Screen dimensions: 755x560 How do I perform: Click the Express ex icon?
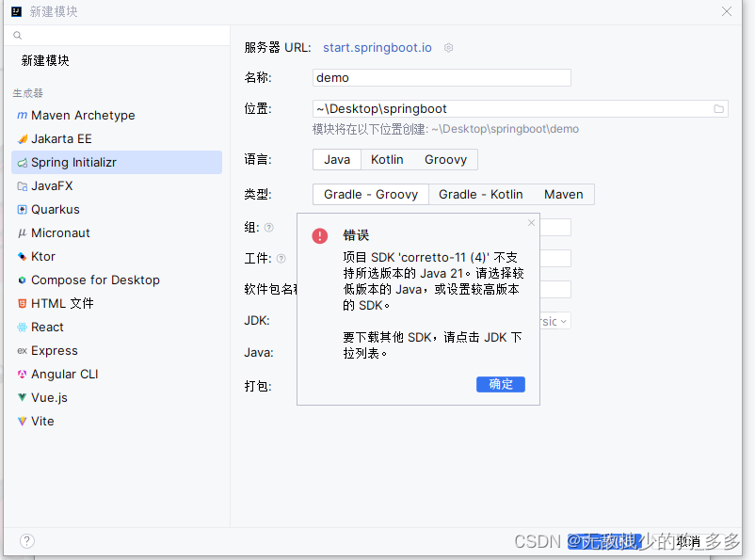[23, 351]
